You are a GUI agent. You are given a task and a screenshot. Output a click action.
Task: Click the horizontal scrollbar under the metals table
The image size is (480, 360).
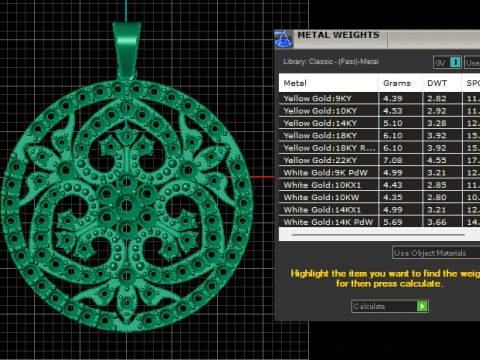pos(378,235)
